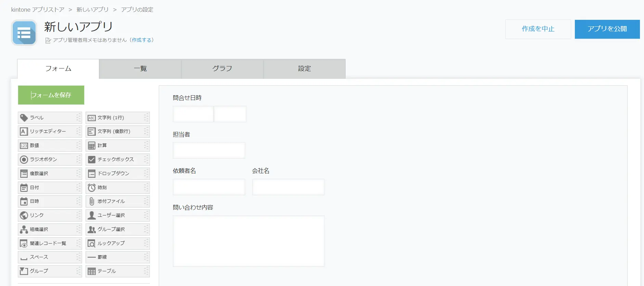Select the Rich Editor (リッチエディター) field icon

24,132
